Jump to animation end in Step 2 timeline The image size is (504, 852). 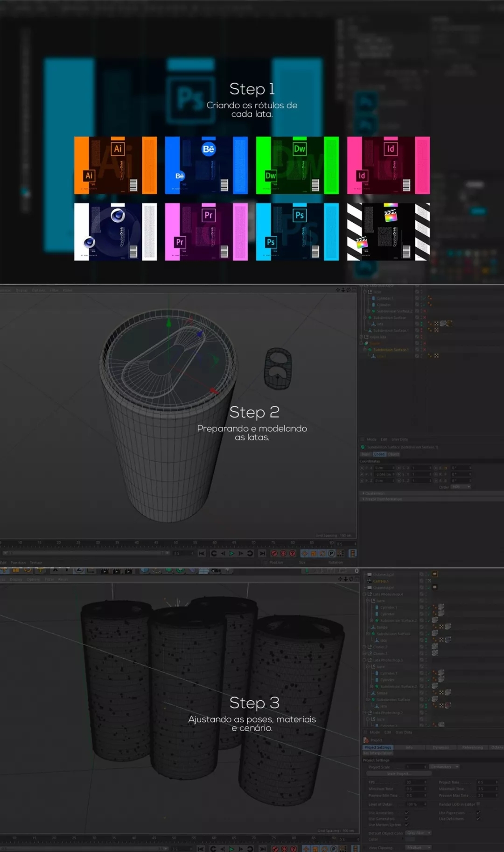click(x=262, y=553)
